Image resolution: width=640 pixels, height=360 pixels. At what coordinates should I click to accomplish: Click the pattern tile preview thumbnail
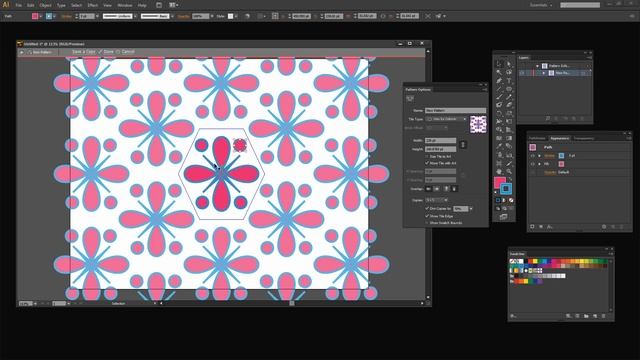[x=478, y=124]
